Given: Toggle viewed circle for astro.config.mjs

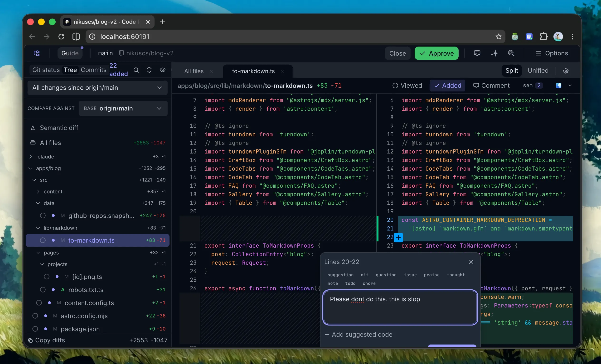Looking at the screenshot, I should [35, 316].
